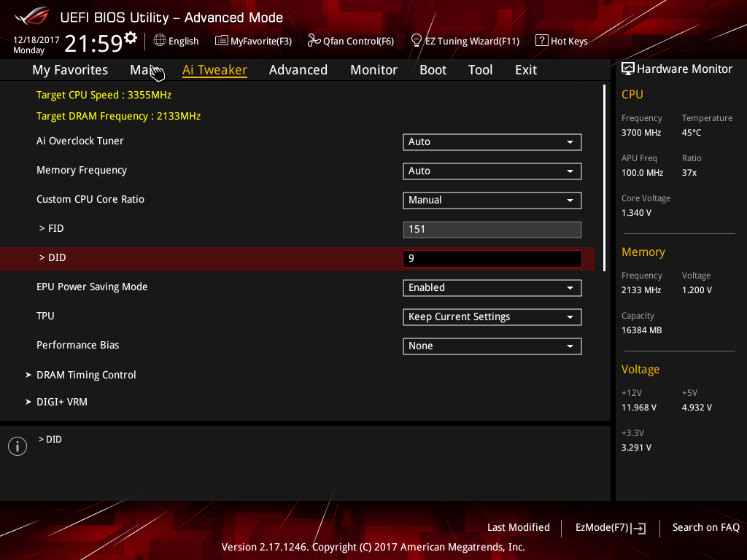Click Search on FAQ
The image size is (747, 560).
[x=705, y=528]
